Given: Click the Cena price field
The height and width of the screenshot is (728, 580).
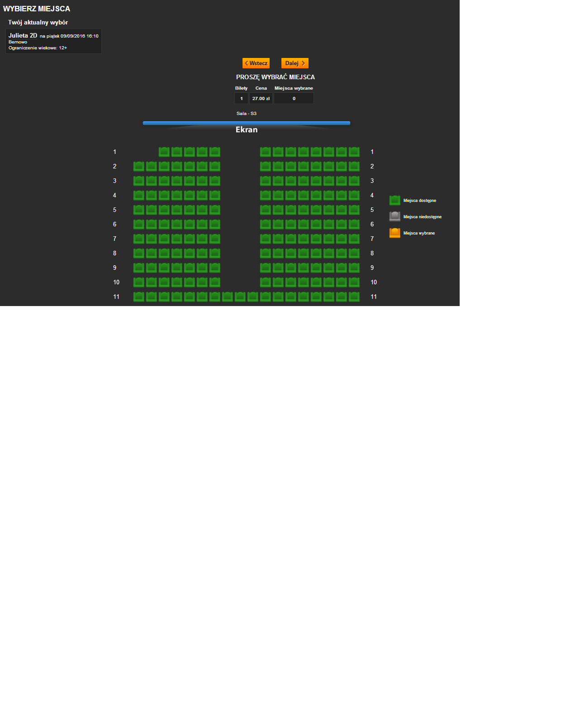Looking at the screenshot, I should click(x=261, y=99).
